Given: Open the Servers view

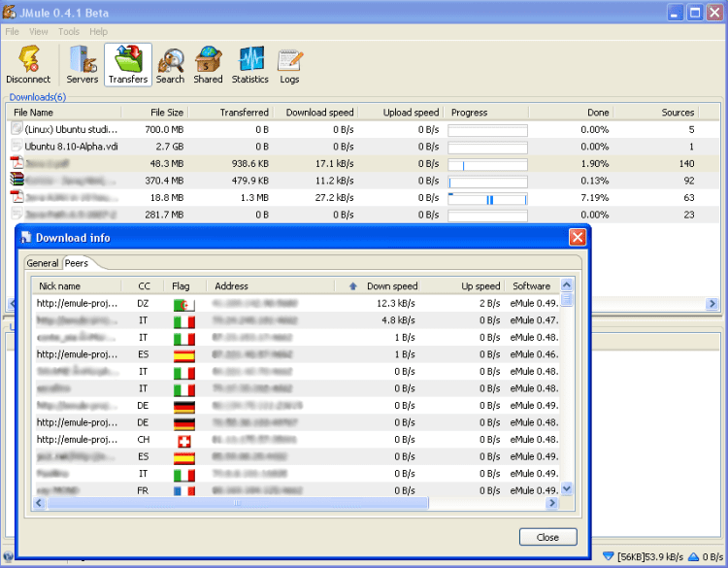Looking at the screenshot, I should coord(83,64).
